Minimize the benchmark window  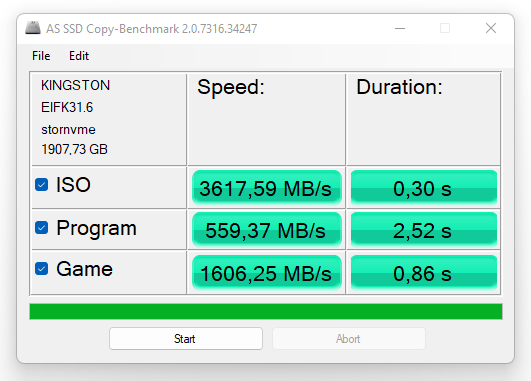(400, 28)
